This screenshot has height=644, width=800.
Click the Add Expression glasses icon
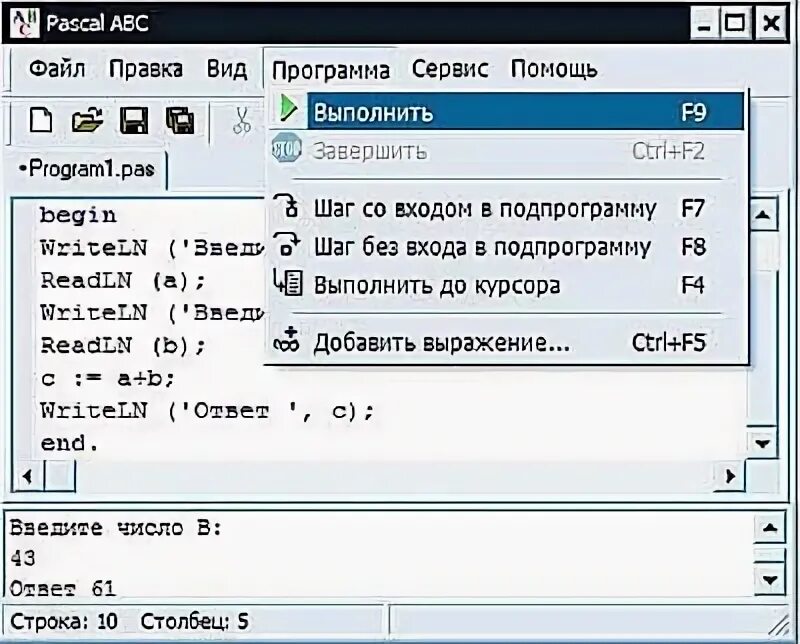coord(287,340)
